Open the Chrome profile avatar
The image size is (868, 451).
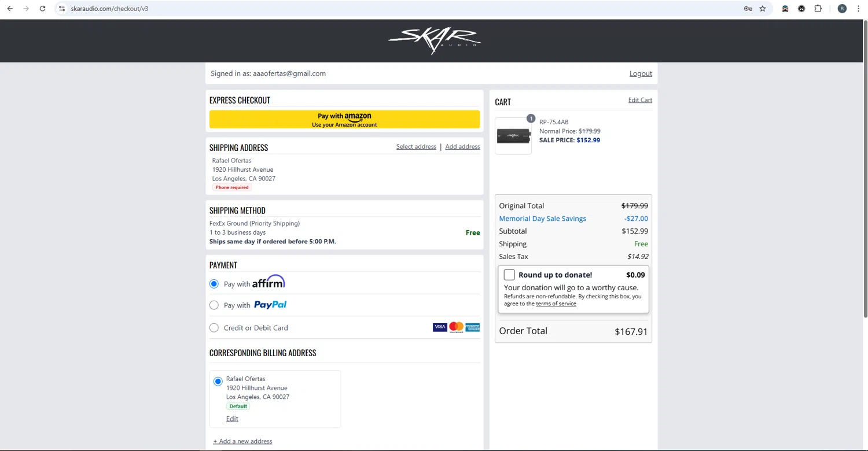coord(842,9)
